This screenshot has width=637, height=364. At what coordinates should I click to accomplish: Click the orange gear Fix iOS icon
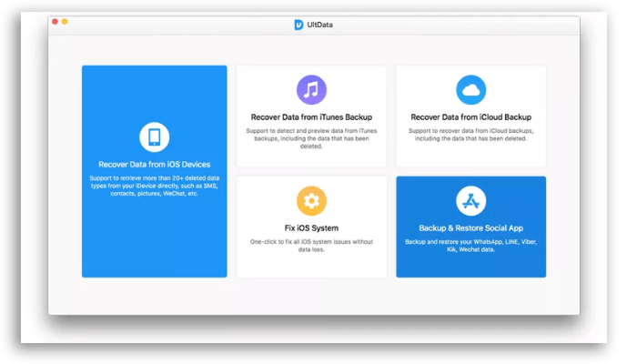311,201
